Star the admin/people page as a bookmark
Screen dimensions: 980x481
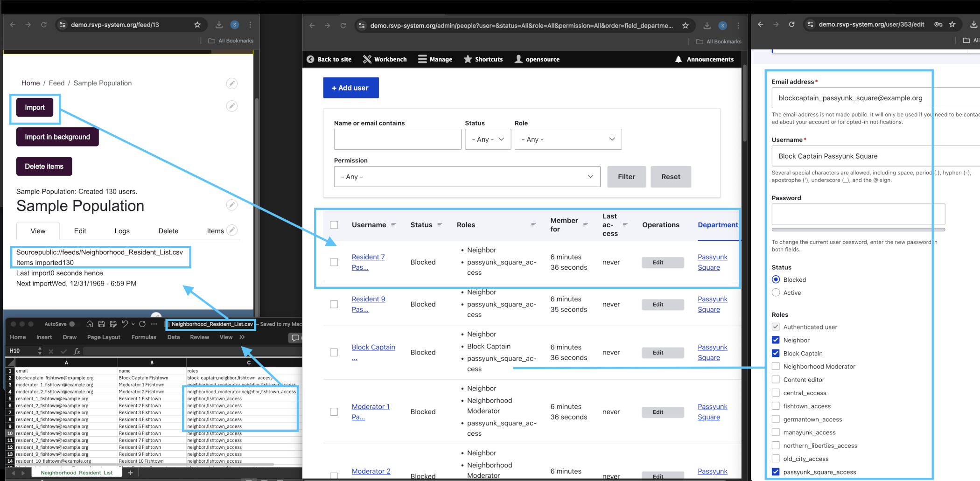pos(685,26)
